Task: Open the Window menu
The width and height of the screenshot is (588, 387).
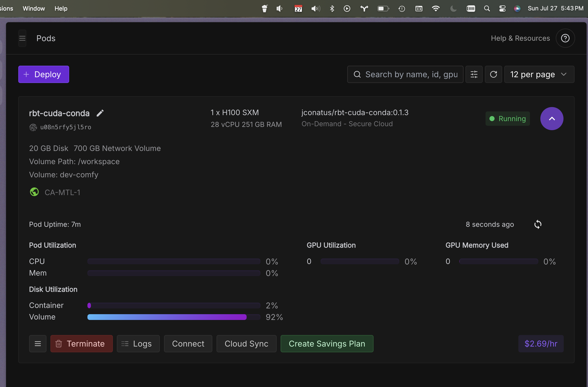Action: coord(34,9)
